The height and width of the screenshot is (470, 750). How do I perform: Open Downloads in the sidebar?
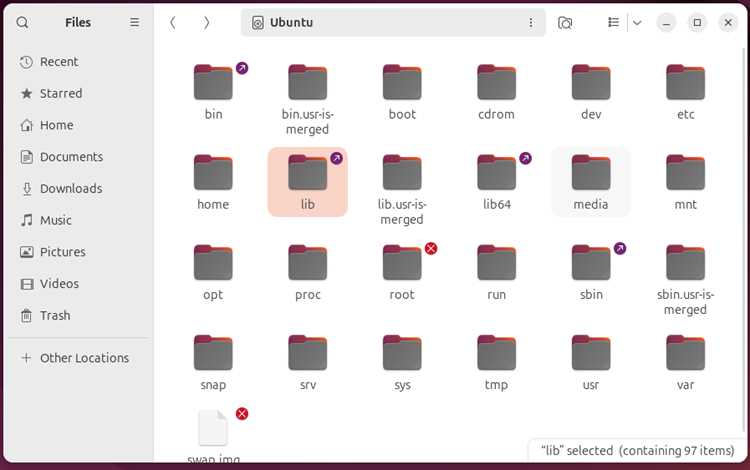point(79,188)
